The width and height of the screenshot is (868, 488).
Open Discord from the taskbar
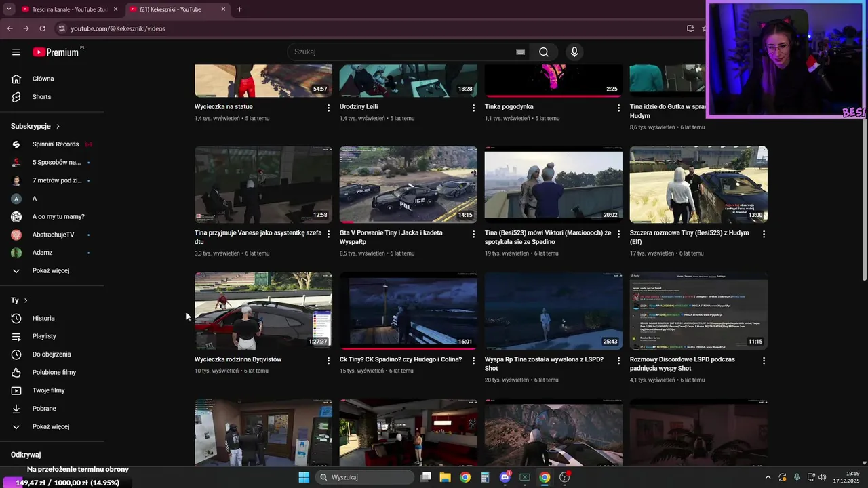(505, 477)
